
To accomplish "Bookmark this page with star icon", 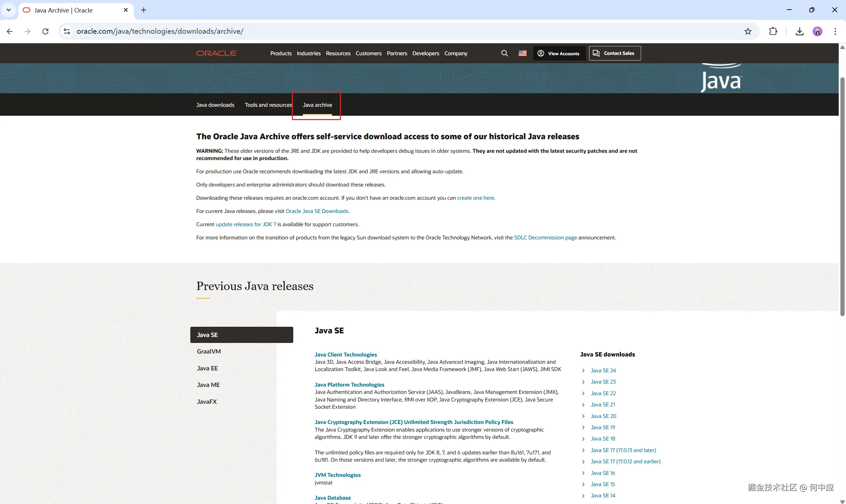I will 748,31.
